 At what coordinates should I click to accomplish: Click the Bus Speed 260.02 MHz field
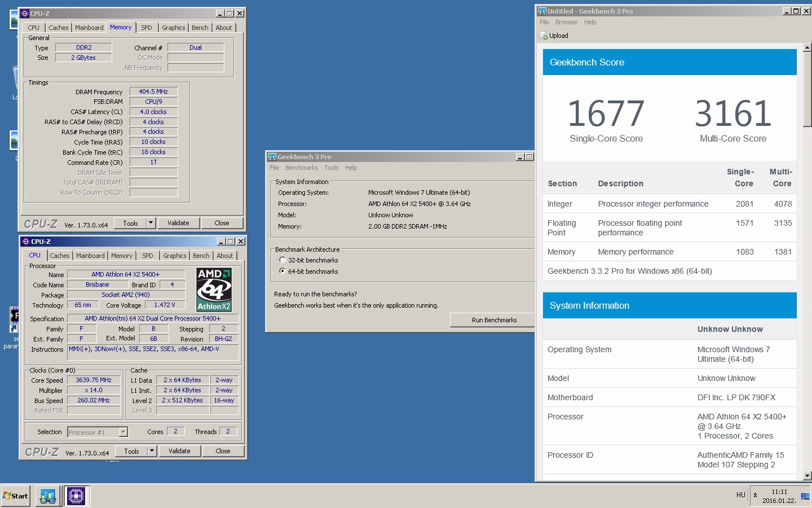[x=94, y=400]
